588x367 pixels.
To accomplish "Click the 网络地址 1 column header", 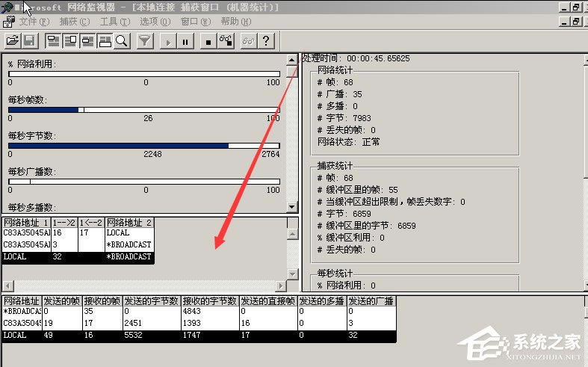I will (26, 222).
